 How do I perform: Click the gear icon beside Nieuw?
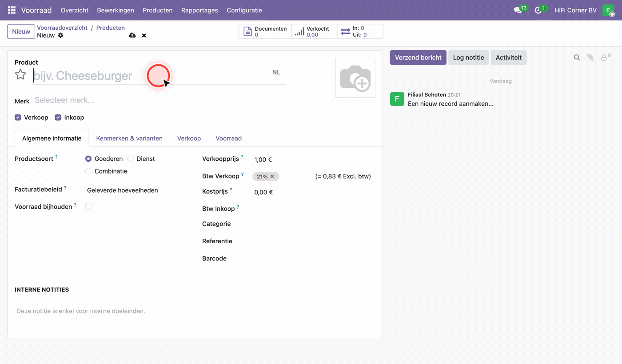[60, 36]
